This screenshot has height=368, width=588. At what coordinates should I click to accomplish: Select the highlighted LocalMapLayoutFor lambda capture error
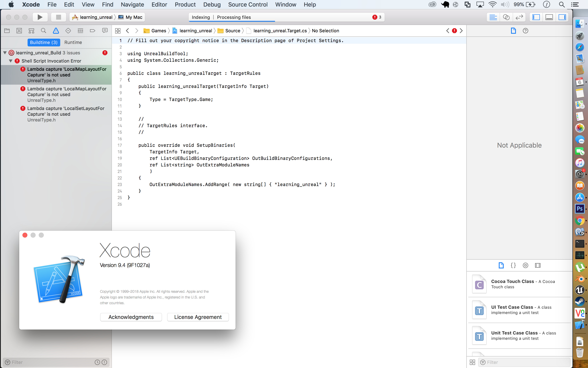[56, 75]
